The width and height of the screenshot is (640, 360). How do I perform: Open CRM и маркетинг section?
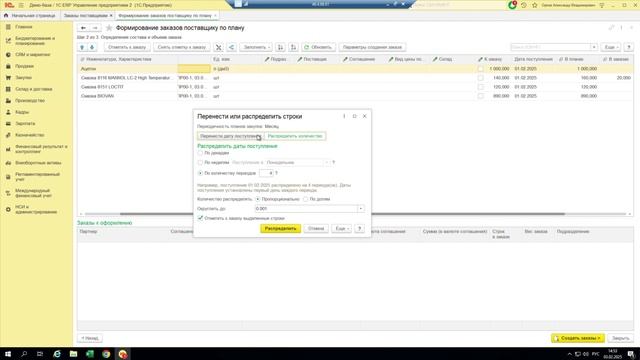click(x=33, y=55)
